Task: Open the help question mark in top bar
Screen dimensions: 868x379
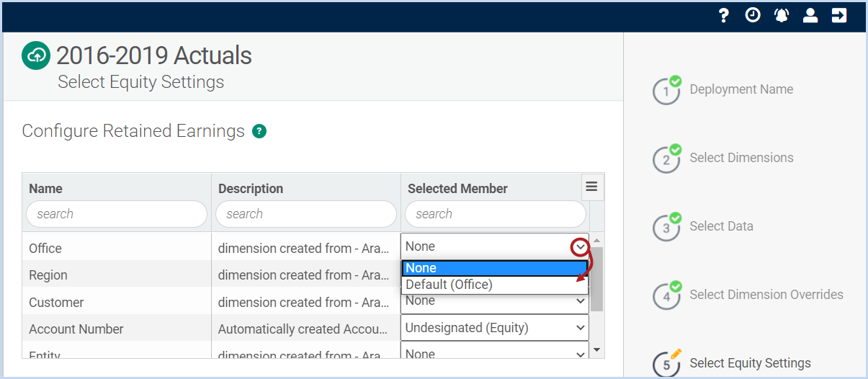Action: pyautogui.click(x=725, y=15)
